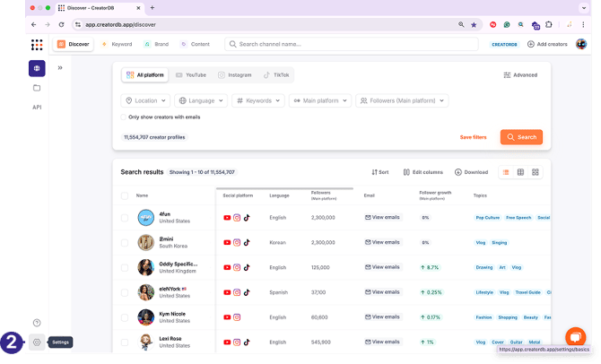
Task: Expand the sidebar with double-chevron icon
Action: point(60,68)
